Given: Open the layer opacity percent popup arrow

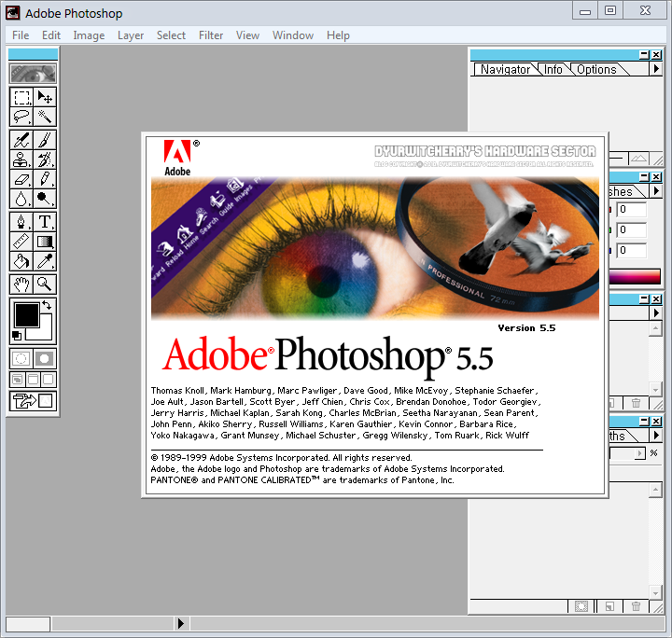Looking at the screenshot, I should (x=640, y=453).
